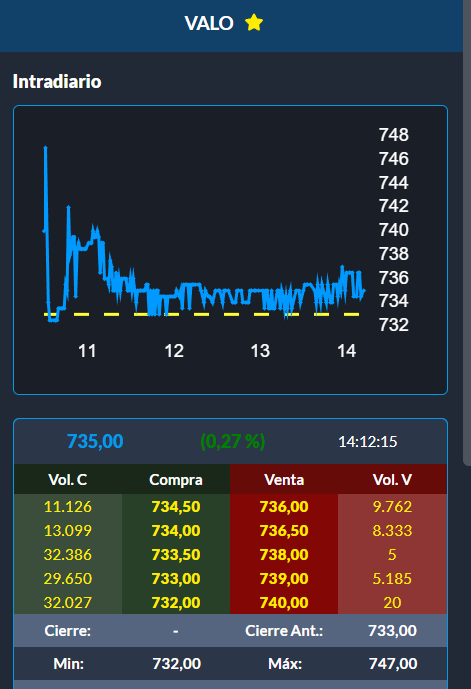Click the Vol. C column header
This screenshot has height=689, width=471.
(68, 479)
